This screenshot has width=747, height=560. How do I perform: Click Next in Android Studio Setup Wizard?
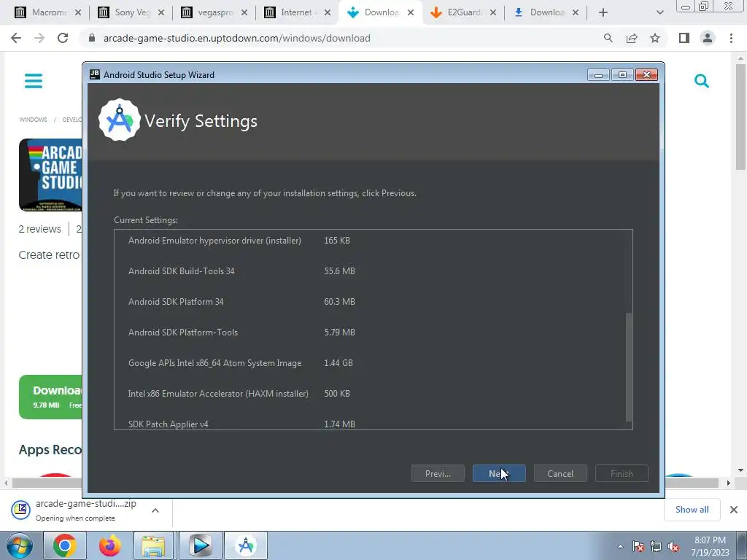(499, 473)
